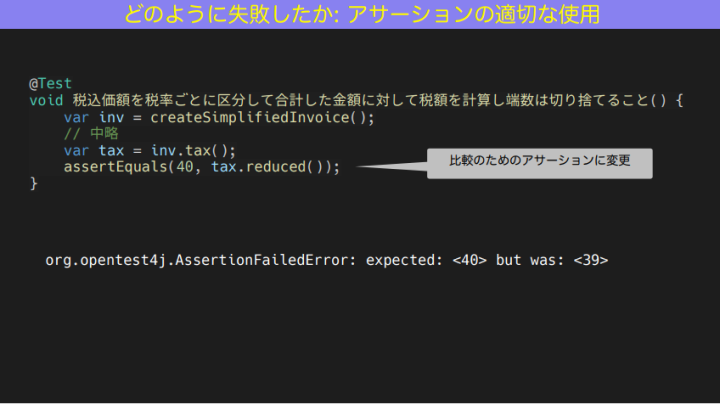The height and width of the screenshot is (404, 720).
Task: Click the 'var tax' variable declaration
Action: click(x=94, y=150)
